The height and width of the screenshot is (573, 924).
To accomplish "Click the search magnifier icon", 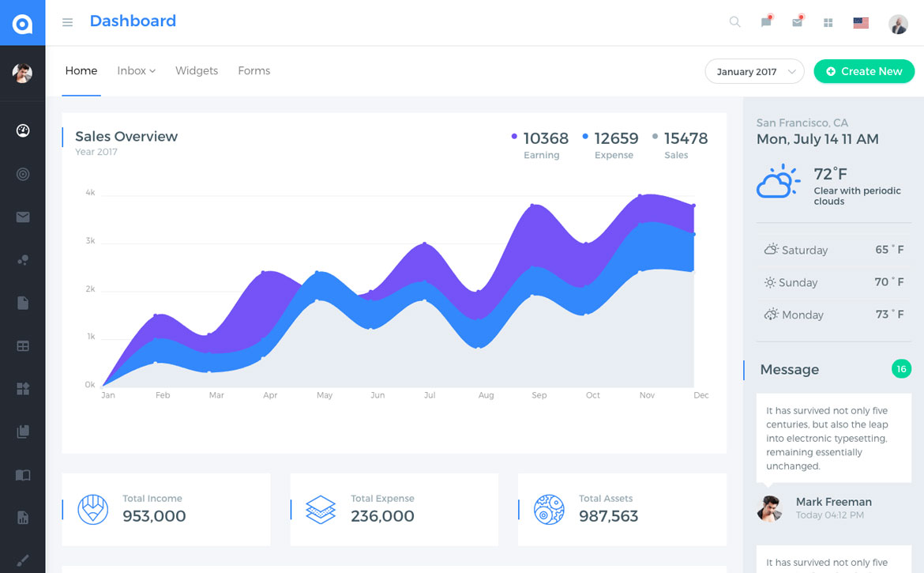I will tap(734, 22).
